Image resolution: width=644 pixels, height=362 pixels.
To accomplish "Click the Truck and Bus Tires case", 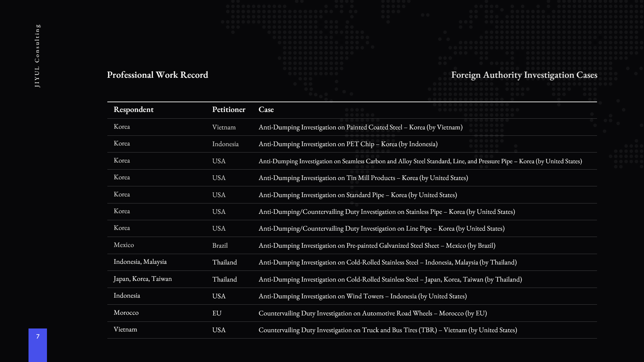I will point(387,330).
